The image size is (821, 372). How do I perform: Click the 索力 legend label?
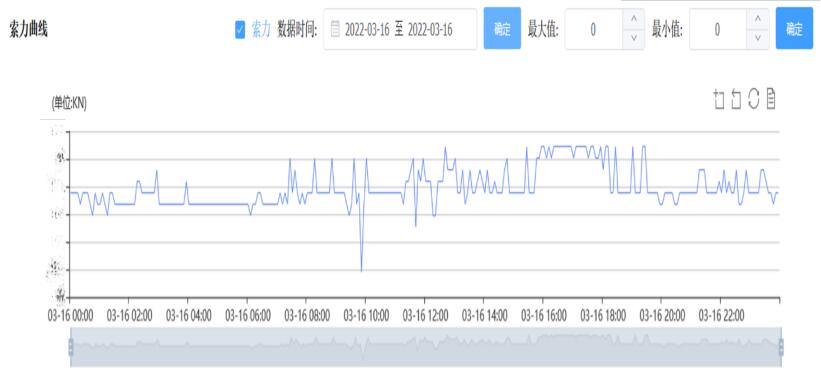[x=261, y=30]
